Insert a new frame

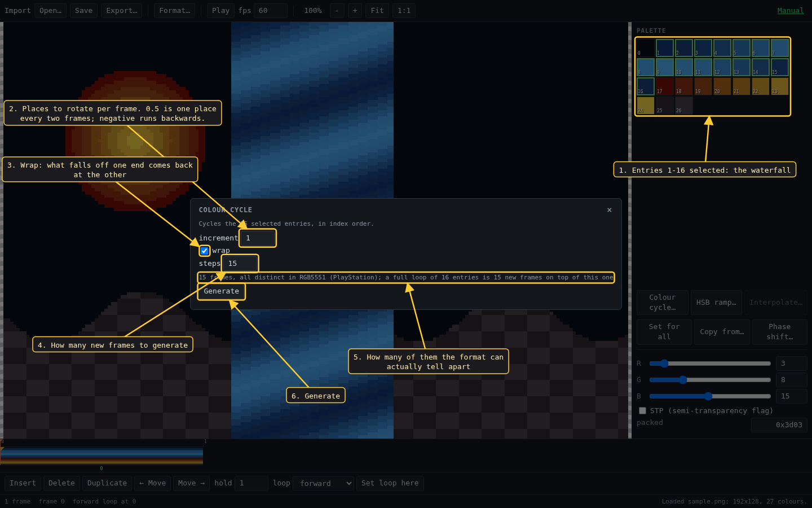click(23, 483)
